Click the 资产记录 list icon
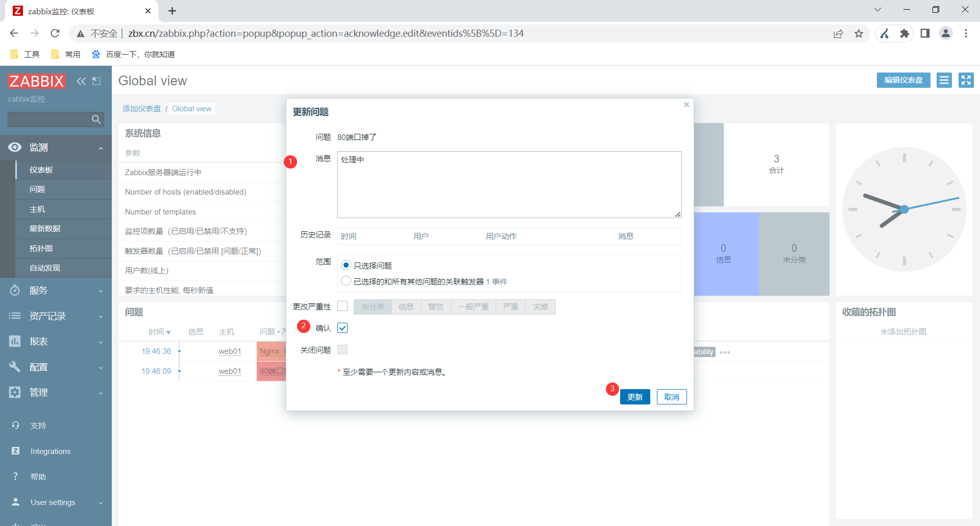This screenshot has height=526, width=980. (x=15, y=316)
